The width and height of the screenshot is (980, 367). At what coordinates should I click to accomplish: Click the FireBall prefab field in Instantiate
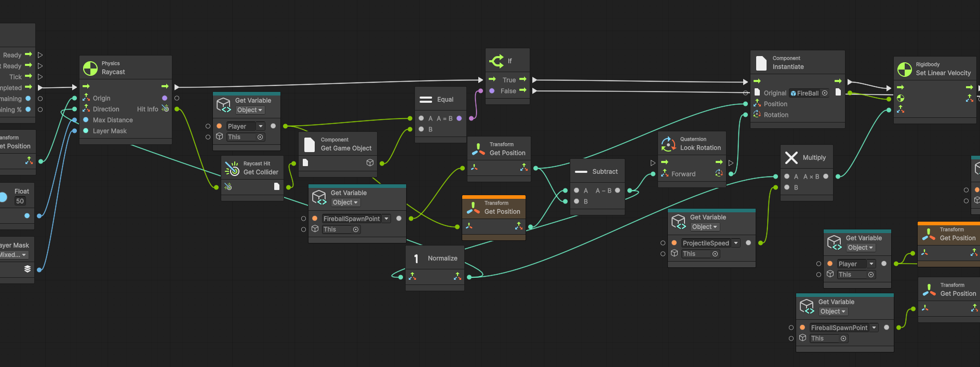809,93
